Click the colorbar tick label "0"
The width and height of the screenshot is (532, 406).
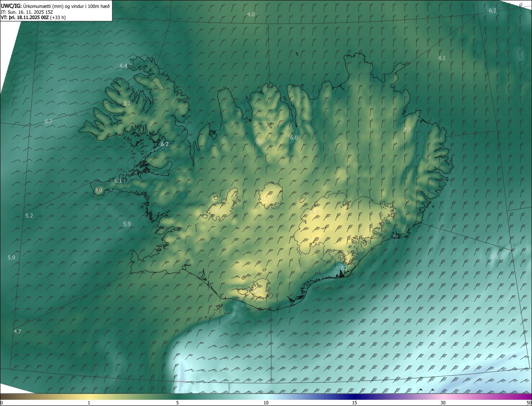pyautogui.click(x=2, y=403)
